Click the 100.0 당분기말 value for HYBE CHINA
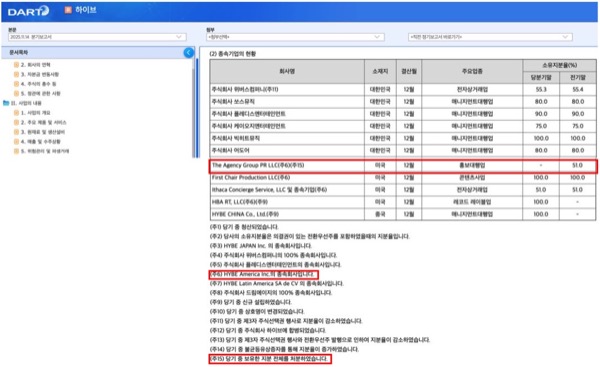The height and width of the screenshot is (367, 600). click(541, 214)
